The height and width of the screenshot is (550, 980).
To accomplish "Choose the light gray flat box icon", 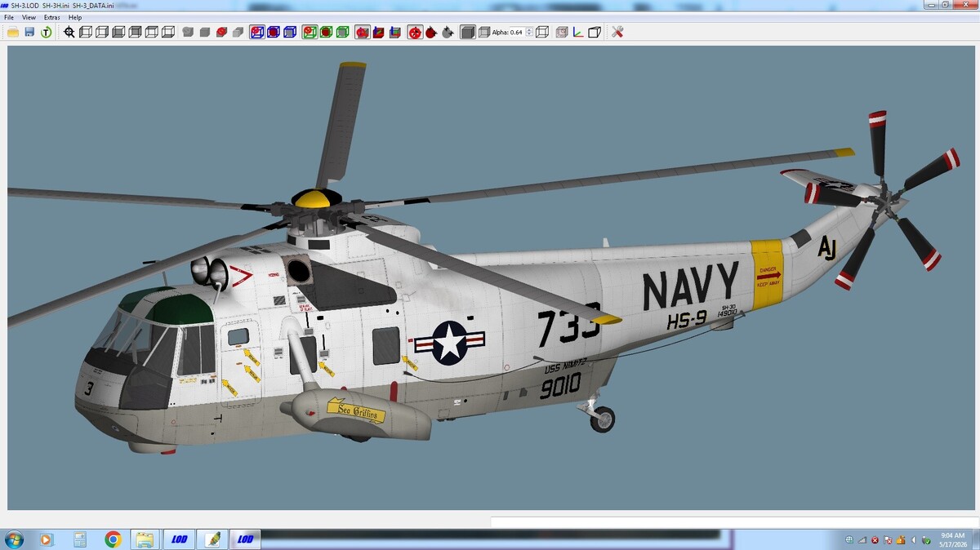I will click(x=238, y=32).
